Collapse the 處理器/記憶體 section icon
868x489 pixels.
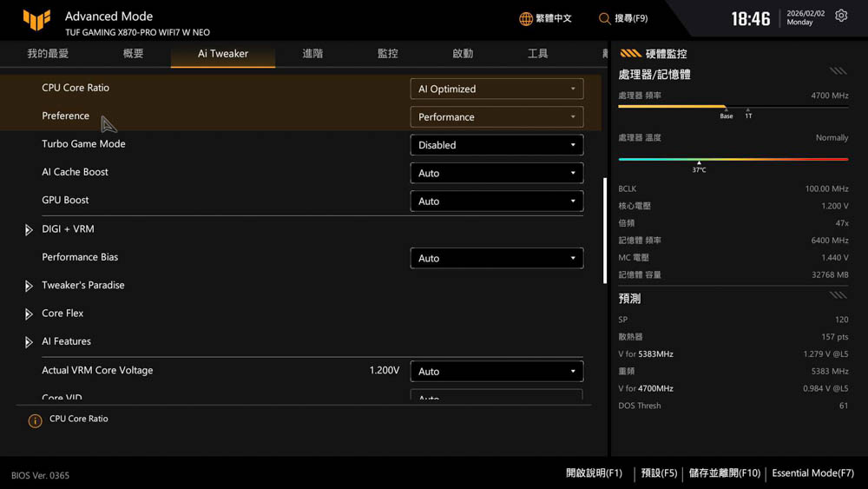838,72
